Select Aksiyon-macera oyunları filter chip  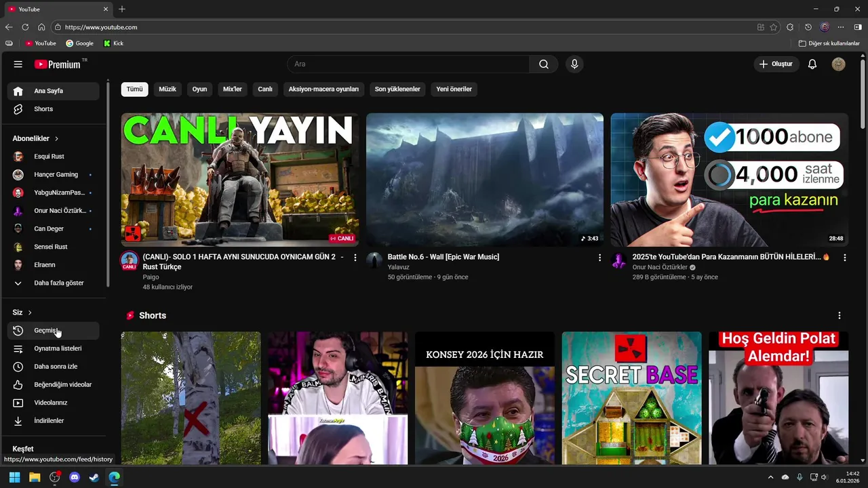click(x=323, y=89)
